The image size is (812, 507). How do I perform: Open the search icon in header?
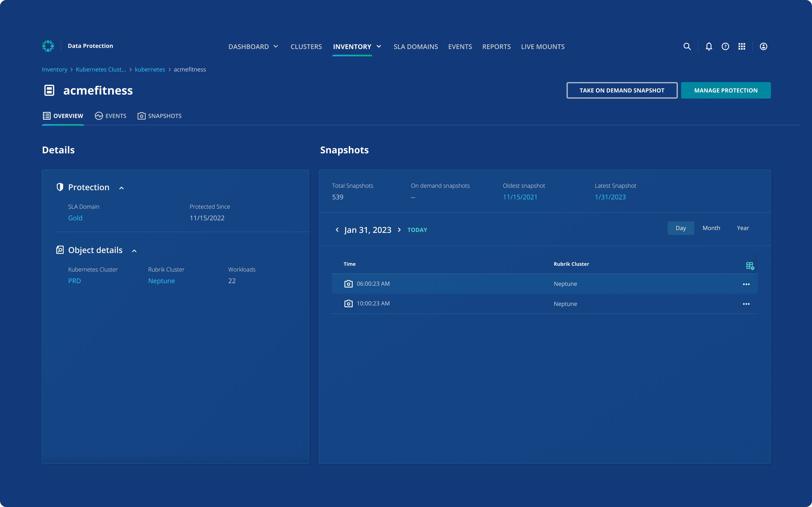(687, 47)
